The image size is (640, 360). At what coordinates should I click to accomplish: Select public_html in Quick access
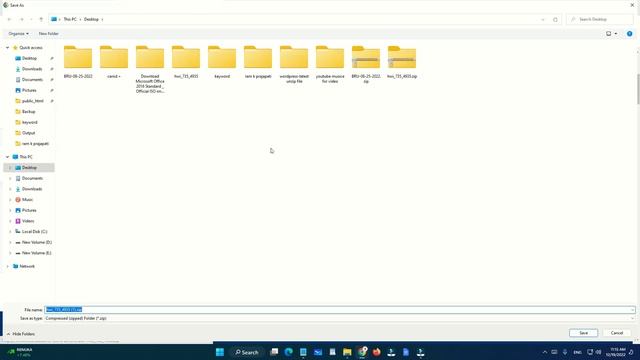coord(32,101)
